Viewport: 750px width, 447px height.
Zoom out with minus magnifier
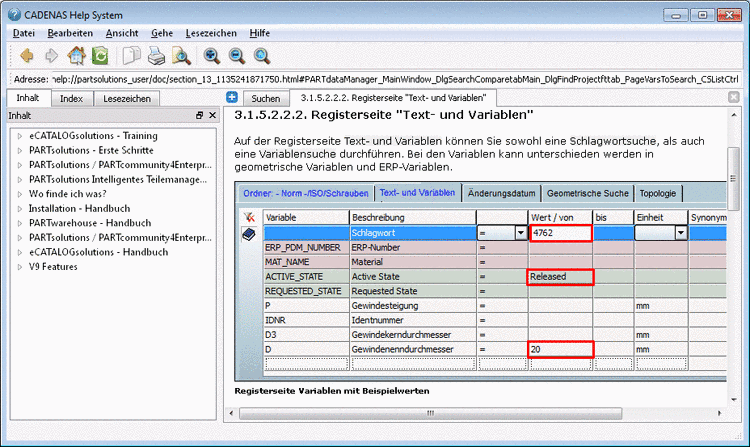237,56
